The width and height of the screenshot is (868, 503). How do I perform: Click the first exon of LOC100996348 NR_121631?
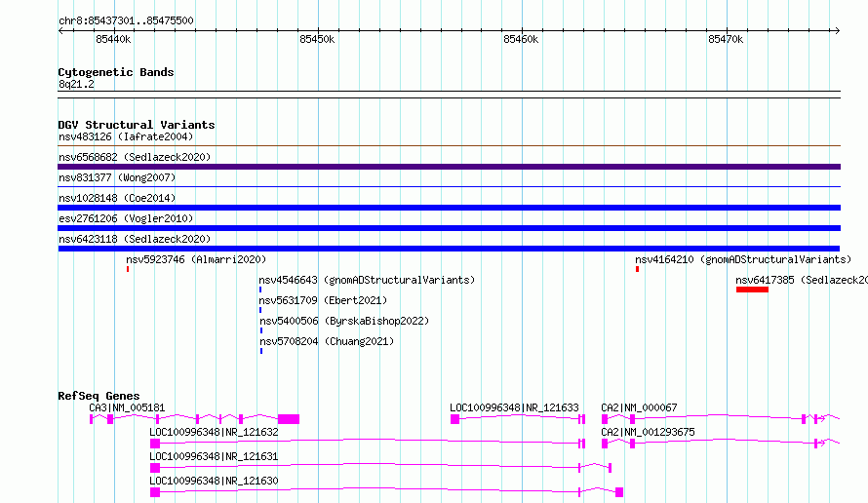(155, 468)
